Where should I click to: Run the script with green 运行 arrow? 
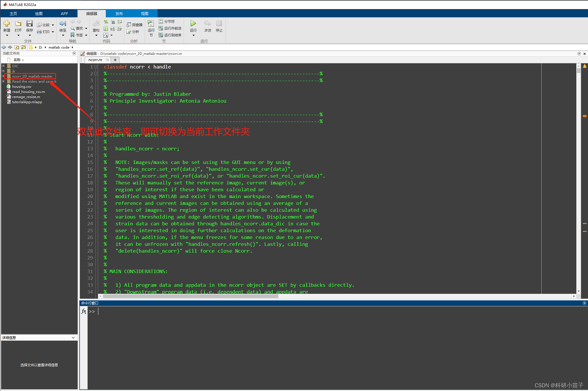tap(193, 23)
